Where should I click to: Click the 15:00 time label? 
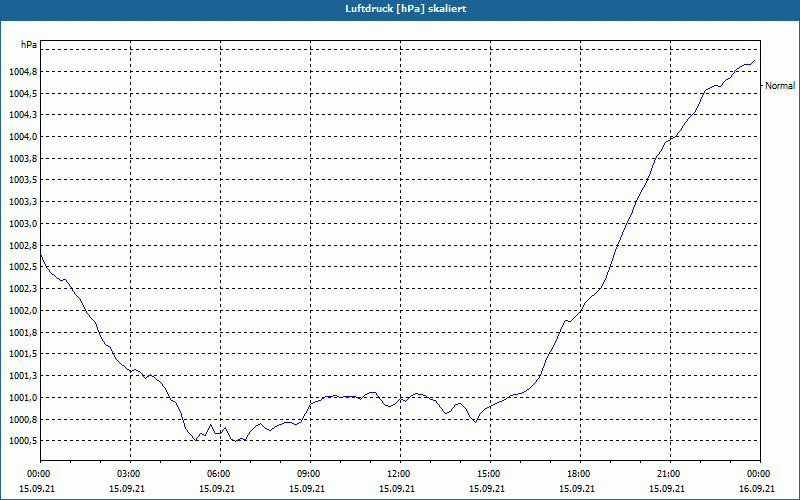487,474
